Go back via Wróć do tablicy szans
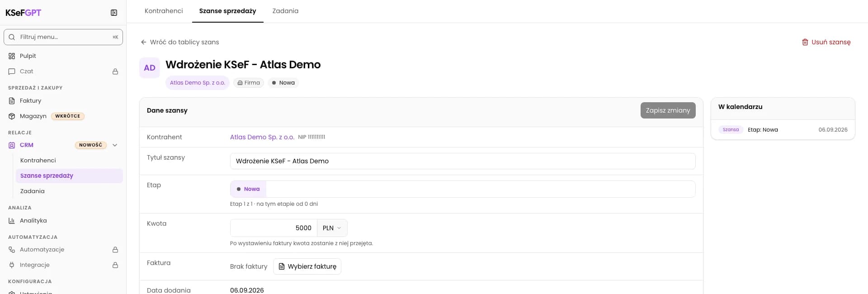 [180, 42]
